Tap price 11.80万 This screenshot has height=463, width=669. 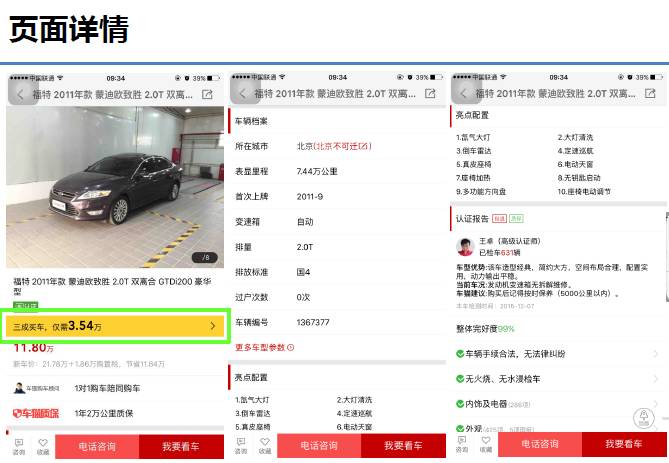[33, 347]
